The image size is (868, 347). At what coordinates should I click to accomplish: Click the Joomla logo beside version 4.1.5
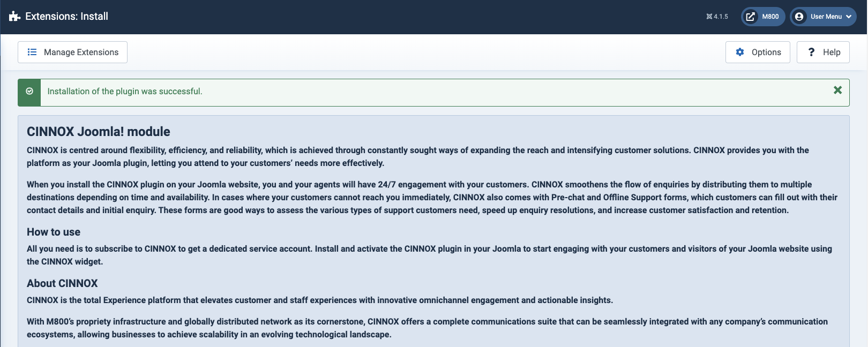tap(709, 17)
